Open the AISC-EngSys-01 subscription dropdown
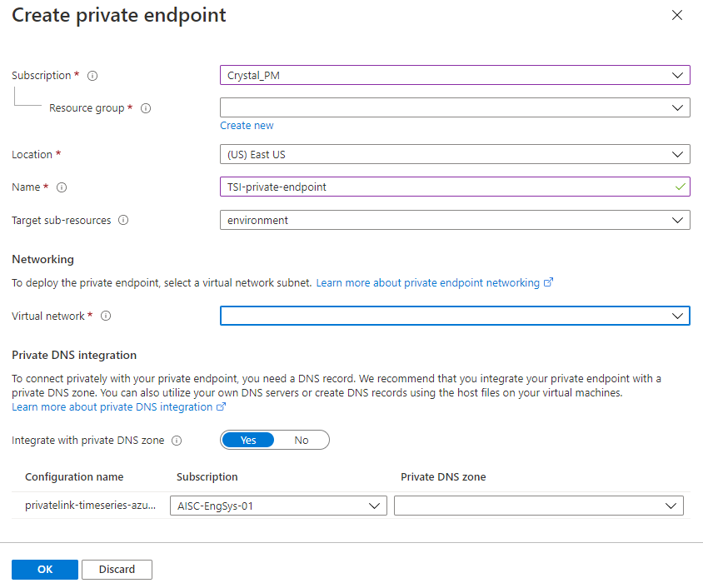 278,506
